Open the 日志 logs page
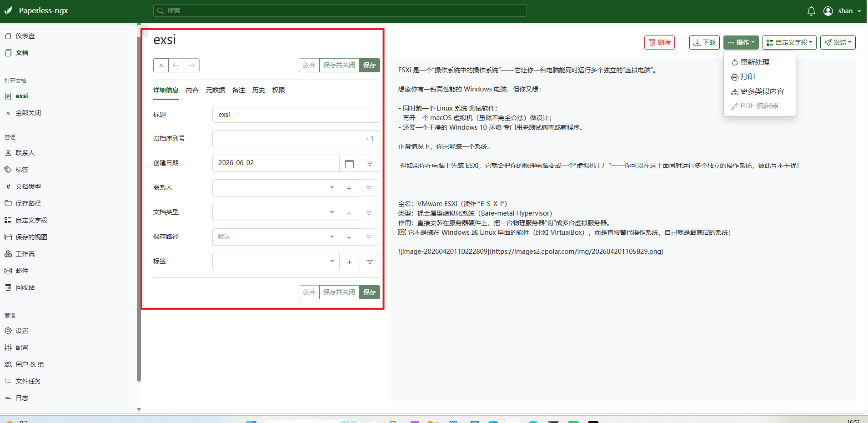 coord(17,398)
